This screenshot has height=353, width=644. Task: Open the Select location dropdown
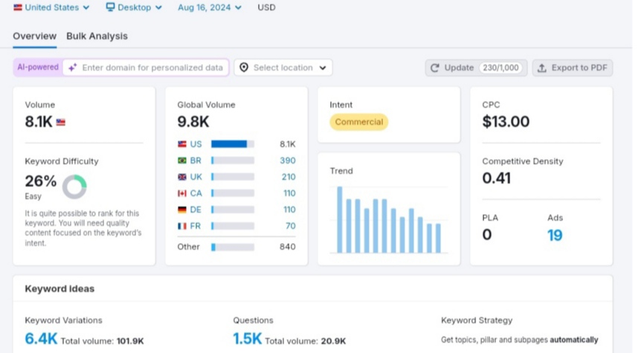[283, 68]
